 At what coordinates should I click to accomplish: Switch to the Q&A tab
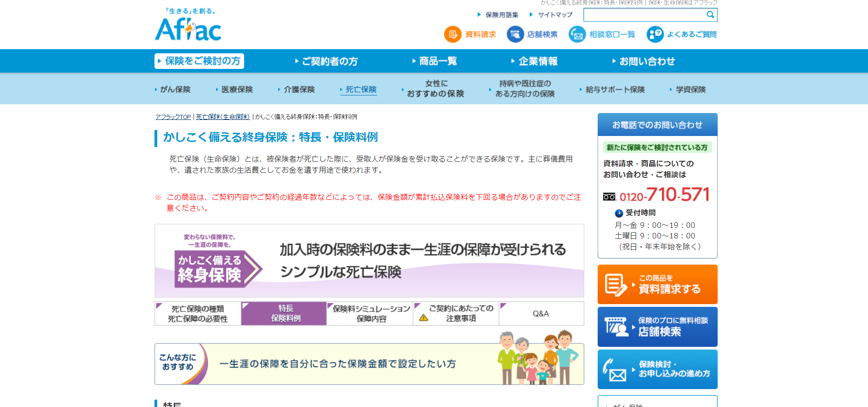pos(542,313)
